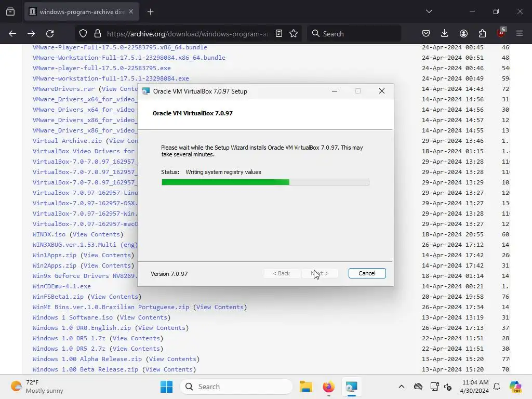Open File Explorer from the taskbar
This screenshot has width=532, height=399.
pyautogui.click(x=305, y=387)
